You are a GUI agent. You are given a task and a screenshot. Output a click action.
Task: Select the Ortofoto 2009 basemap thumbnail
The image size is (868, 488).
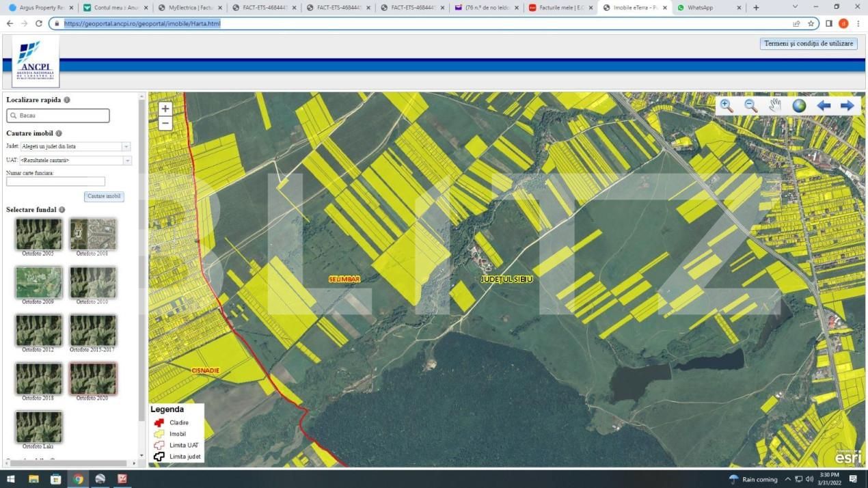tap(38, 282)
